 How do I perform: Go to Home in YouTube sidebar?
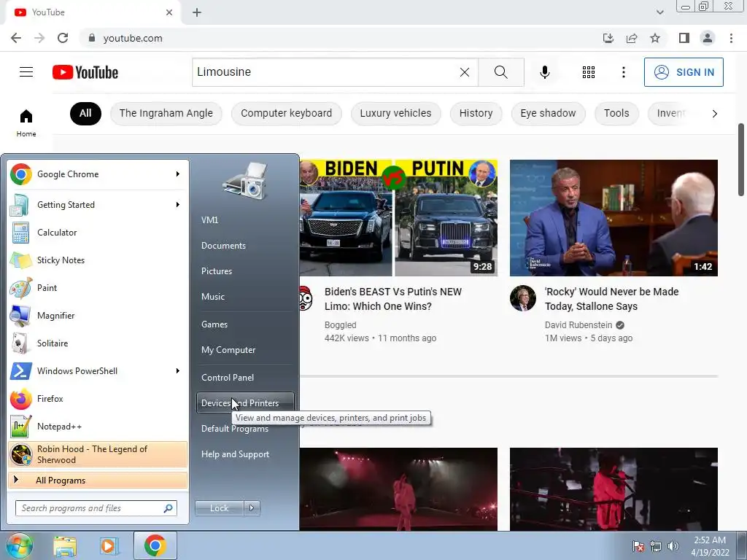click(x=26, y=122)
